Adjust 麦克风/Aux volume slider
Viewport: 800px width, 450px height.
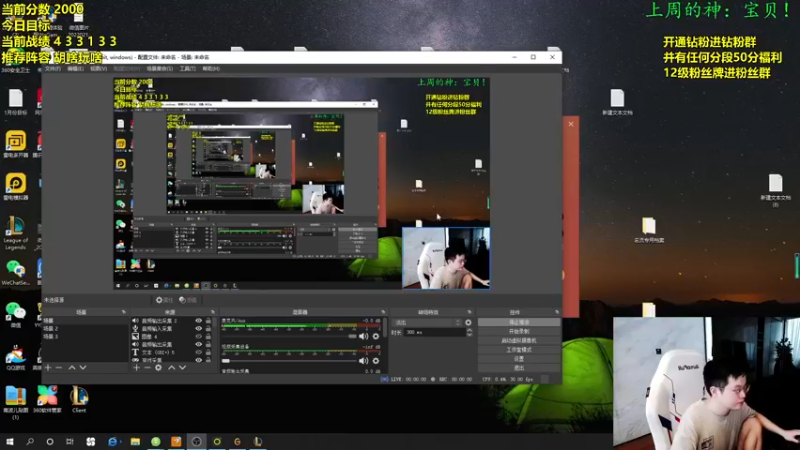coord(289,336)
